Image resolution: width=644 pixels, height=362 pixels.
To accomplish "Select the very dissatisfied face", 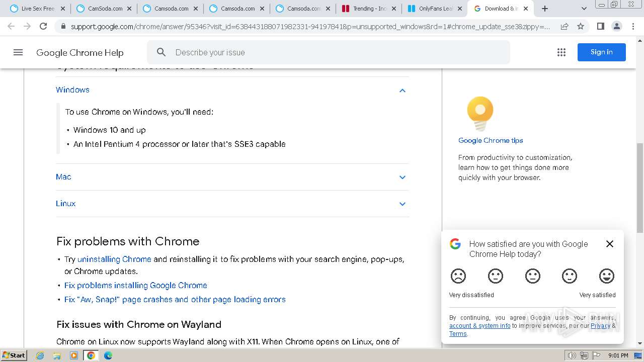I will click(458, 276).
